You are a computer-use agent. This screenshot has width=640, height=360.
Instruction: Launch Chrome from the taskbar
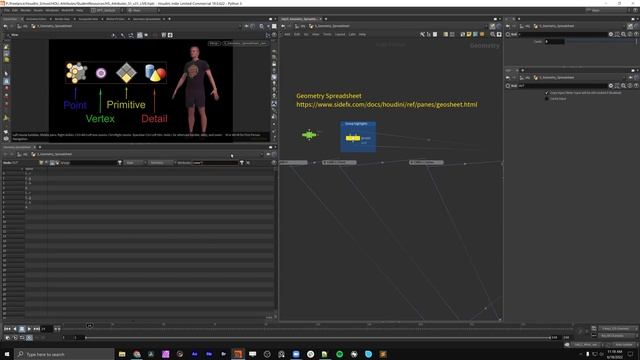click(x=137, y=354)
